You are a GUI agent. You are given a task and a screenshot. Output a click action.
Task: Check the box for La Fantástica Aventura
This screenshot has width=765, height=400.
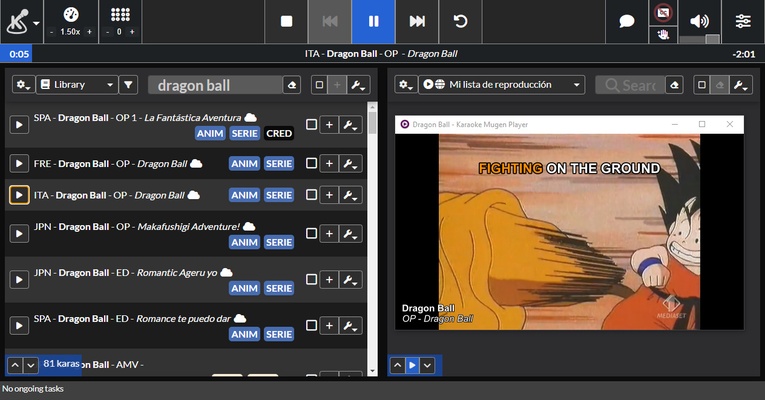pos(311,124)
